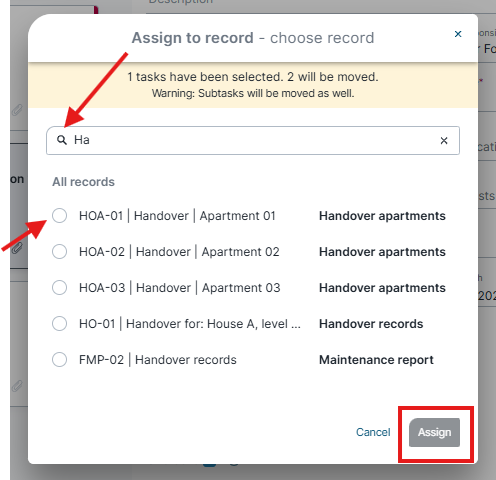This screenshot has width=496, height=480.
Task: Click the Cancel link
Action: coord(373,432)
